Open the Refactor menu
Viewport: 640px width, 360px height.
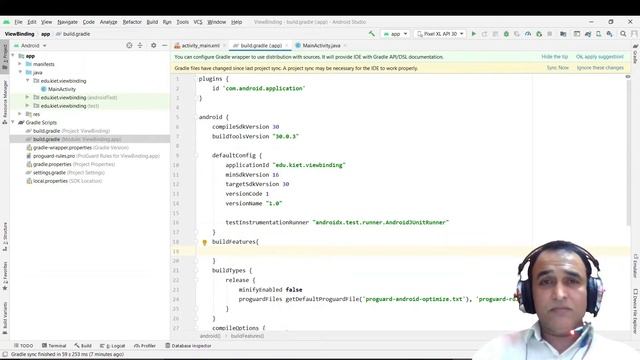point(132,22)
